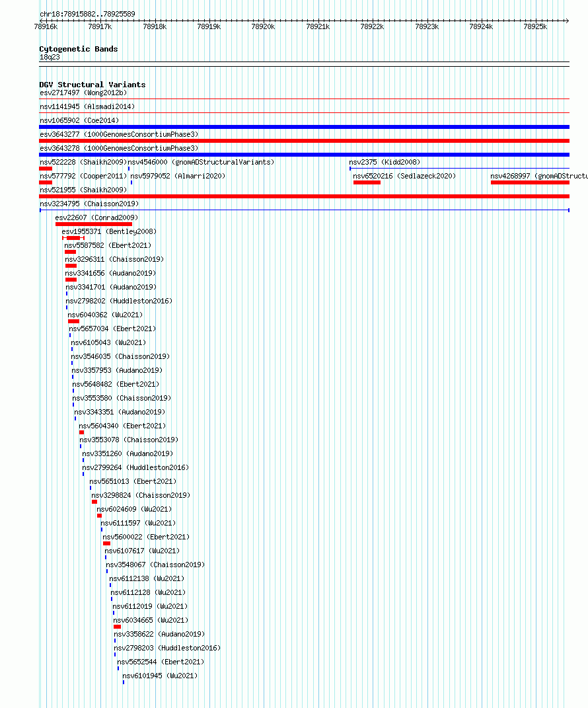Open nsv6112019 (Wu2021) variant
Screen dimensions: 588x708
point(150,607)
